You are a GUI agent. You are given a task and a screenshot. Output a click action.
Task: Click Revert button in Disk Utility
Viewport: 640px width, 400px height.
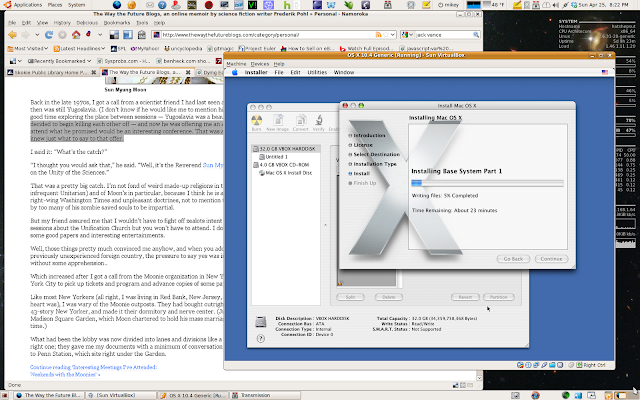[465, 297]
